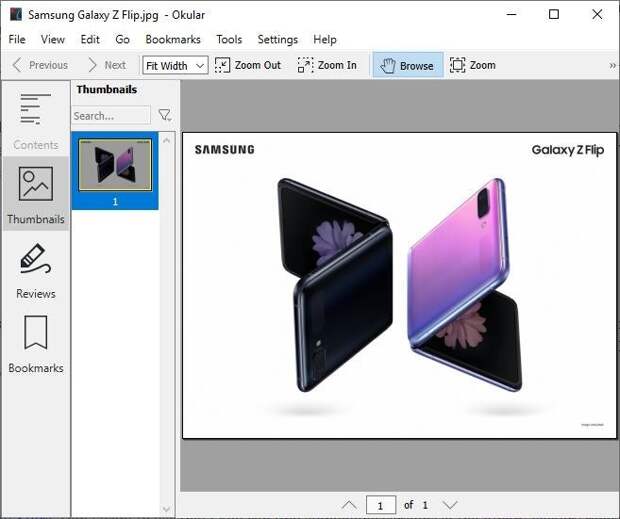This screenshot has width=620, height=519.
Task: Click the Okular app icon in title bar
Action: [x=16, y=15]
